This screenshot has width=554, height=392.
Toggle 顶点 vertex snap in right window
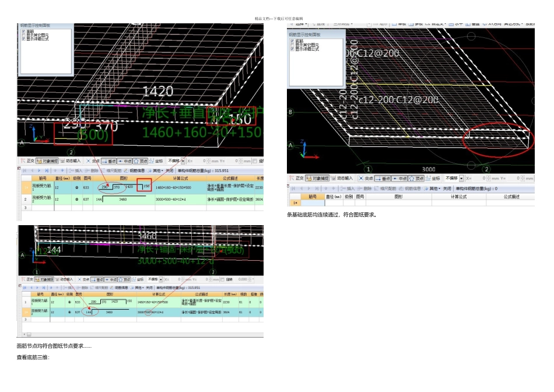[x=416, y=178]
